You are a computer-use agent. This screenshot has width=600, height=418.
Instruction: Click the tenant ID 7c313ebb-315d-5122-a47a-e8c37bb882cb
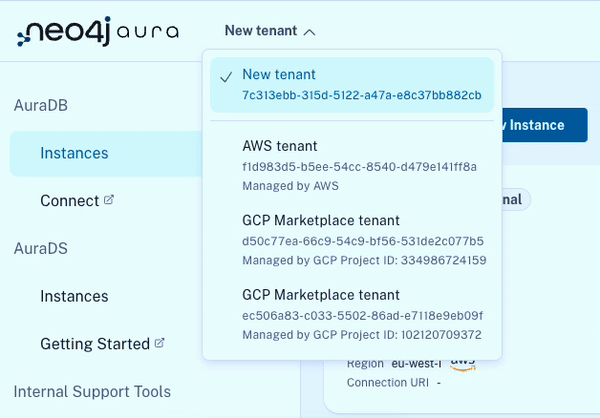point(362,95)
